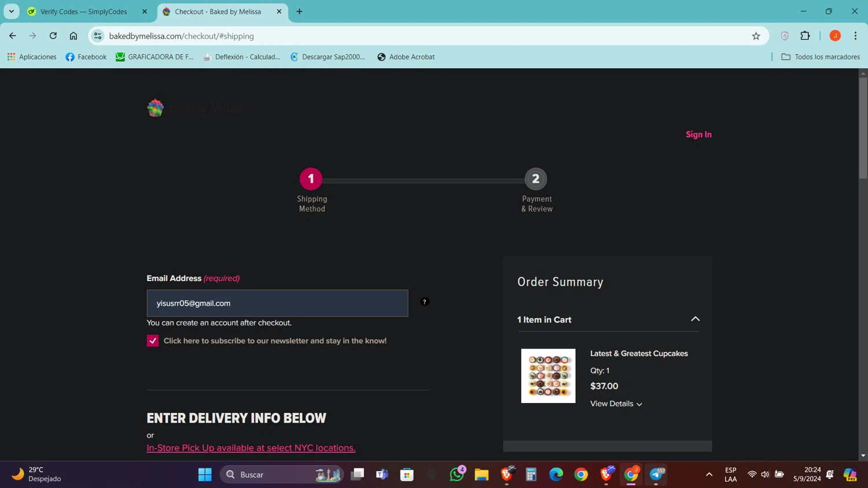This screenshot has width=868, height=488.
Task: Reload the checkout page
Action: [x=53, y=36]
